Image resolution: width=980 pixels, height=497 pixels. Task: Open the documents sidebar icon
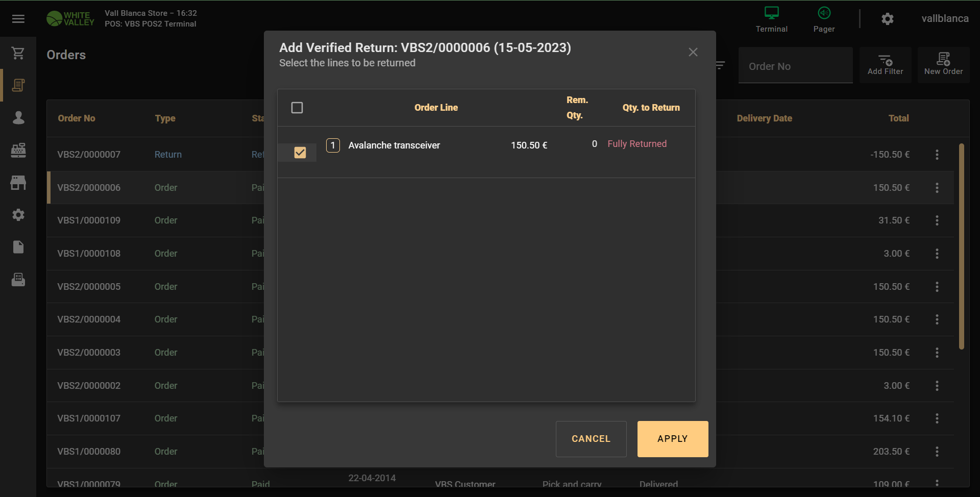[18, 247]
